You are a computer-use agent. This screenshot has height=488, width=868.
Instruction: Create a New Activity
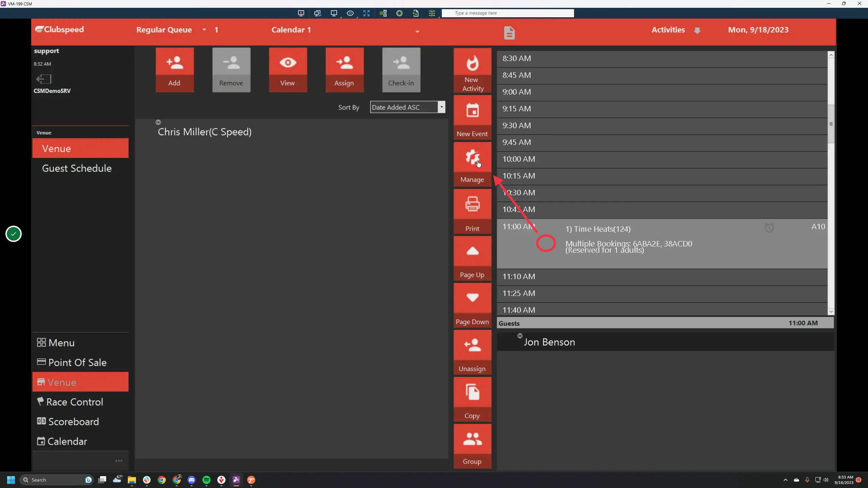click(x=472, y=70)
